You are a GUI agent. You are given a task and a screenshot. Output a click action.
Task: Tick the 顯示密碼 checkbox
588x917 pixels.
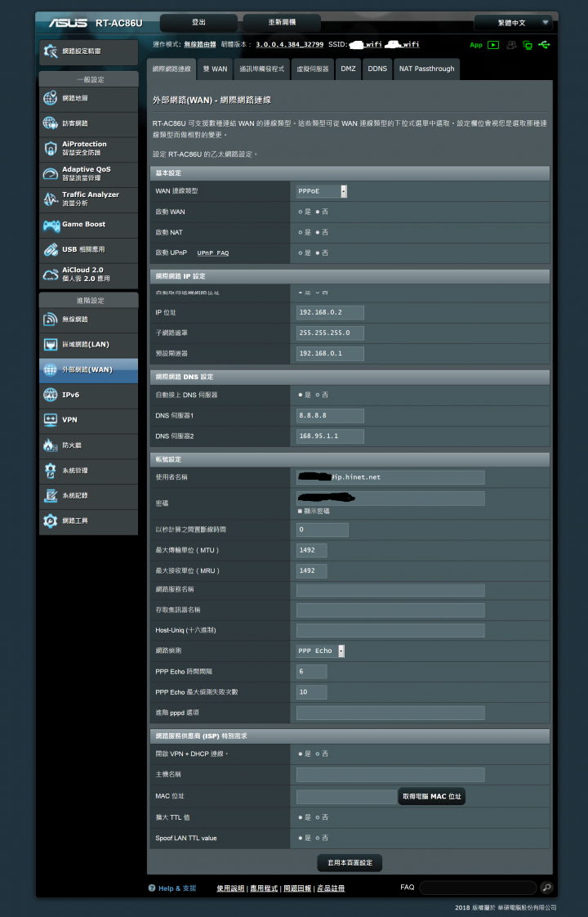[x=300, y=511]
